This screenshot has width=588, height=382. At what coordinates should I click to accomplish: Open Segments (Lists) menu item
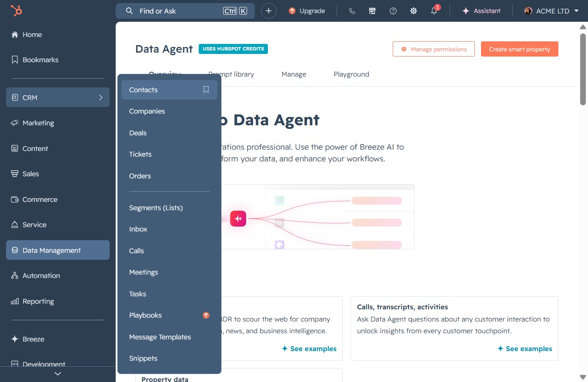click(x=169, y=208)
